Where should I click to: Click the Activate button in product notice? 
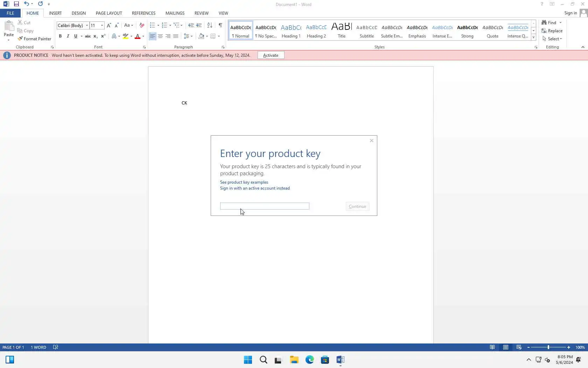click(271, 55)
